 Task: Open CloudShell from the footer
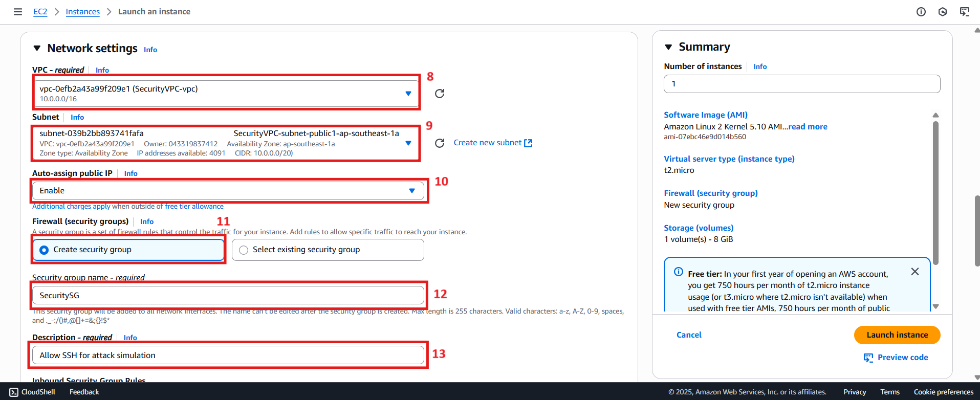[x=32, y=392]
